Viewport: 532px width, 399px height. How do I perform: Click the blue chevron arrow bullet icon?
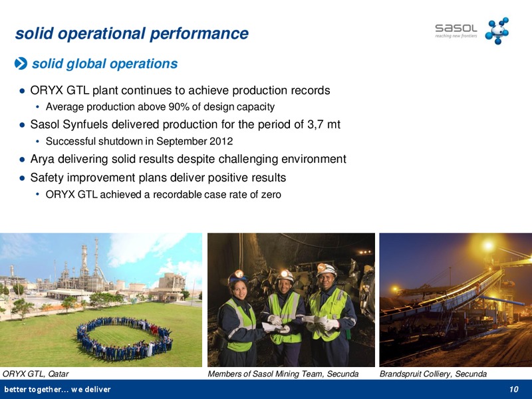21,63
